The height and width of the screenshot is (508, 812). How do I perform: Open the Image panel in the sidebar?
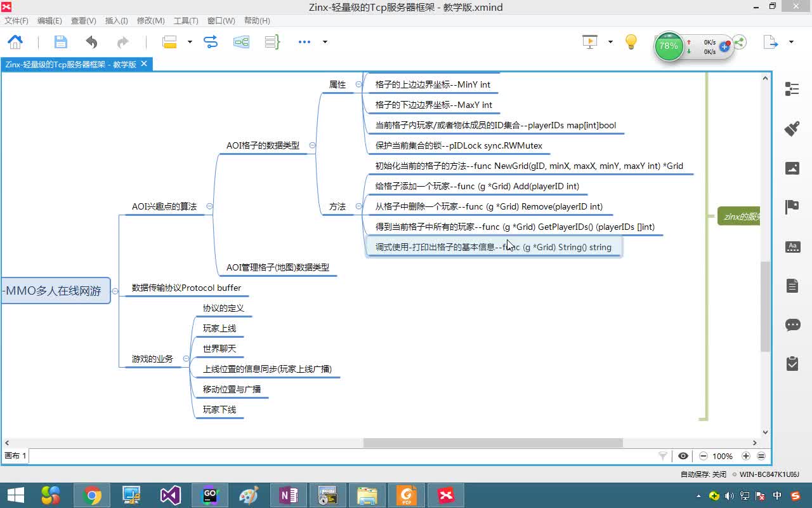tap(792, 168)
